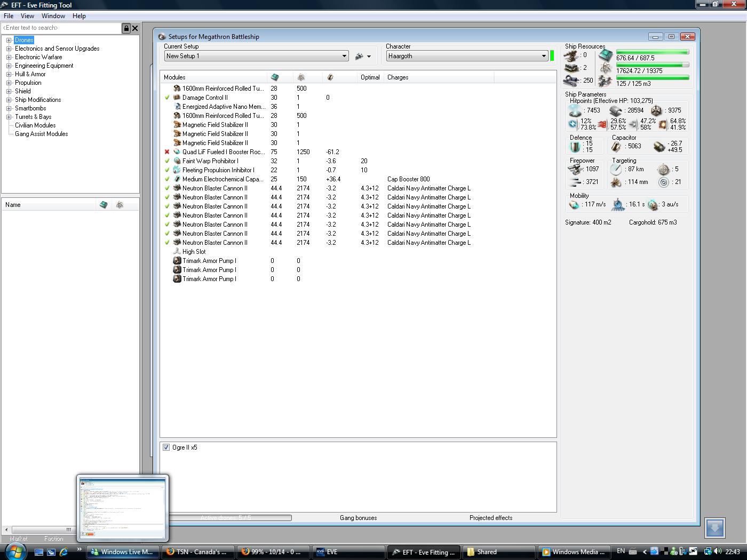Expand the Engineering Equipment category
This screenshot has width=747, height=560.
coord(9,66)
